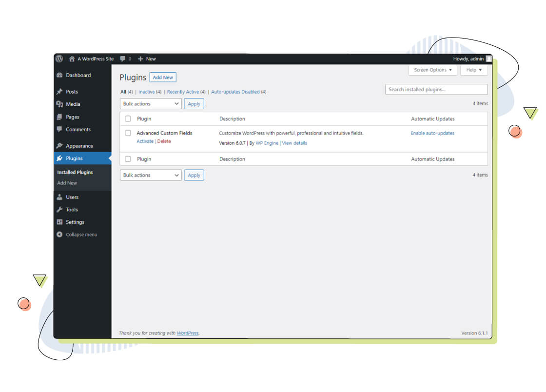Filter plugins by Recently Active
Image resolution: width=546 pixels, height=392 pixels.
(183, 92)
